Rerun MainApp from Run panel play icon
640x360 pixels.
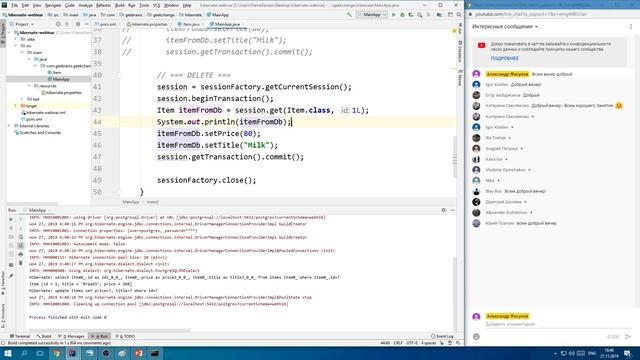[11, 219]
